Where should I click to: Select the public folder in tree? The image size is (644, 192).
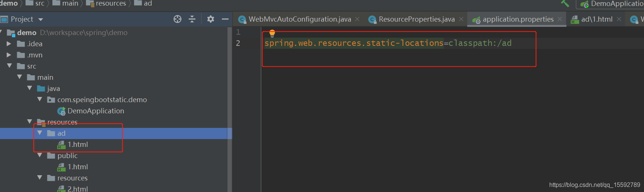click(67, 156)
